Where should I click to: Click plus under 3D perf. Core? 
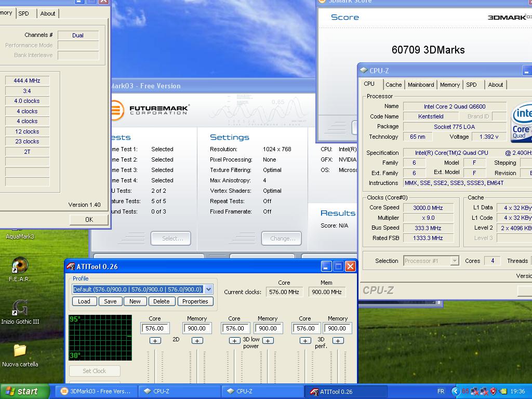click(305, 341)
